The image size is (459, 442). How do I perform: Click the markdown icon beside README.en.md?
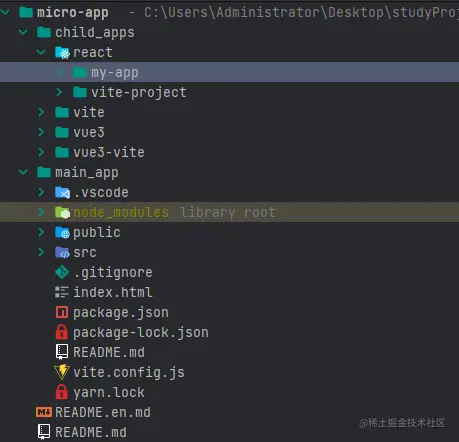tap(44, 412)
